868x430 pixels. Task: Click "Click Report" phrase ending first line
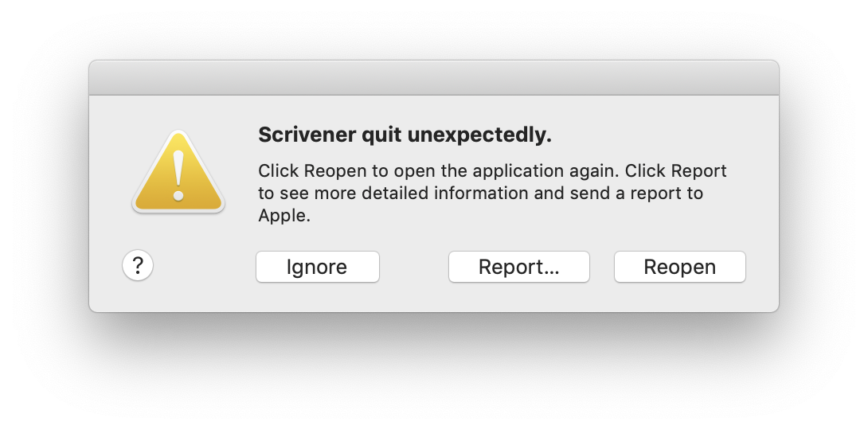point(675,171)
